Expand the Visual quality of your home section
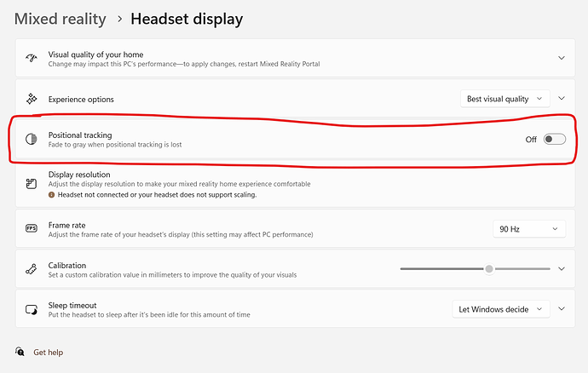Viewport: 588px width, 373px height. coord(561,58)
